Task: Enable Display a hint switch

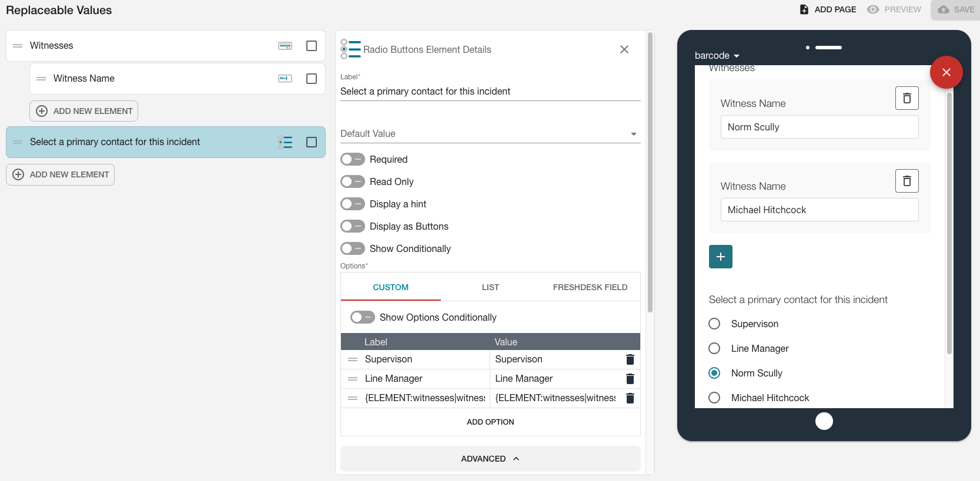Action: tap(353, 204)
